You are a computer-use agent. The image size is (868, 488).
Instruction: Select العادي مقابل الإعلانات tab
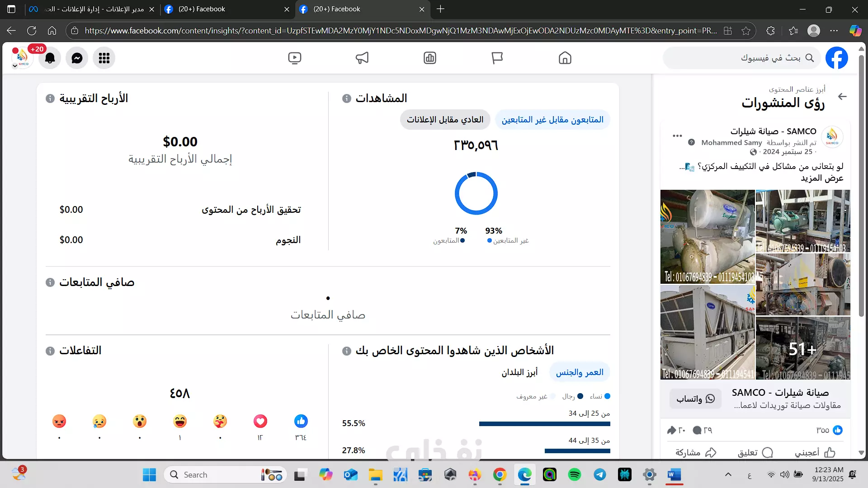(x=445, y=120)
